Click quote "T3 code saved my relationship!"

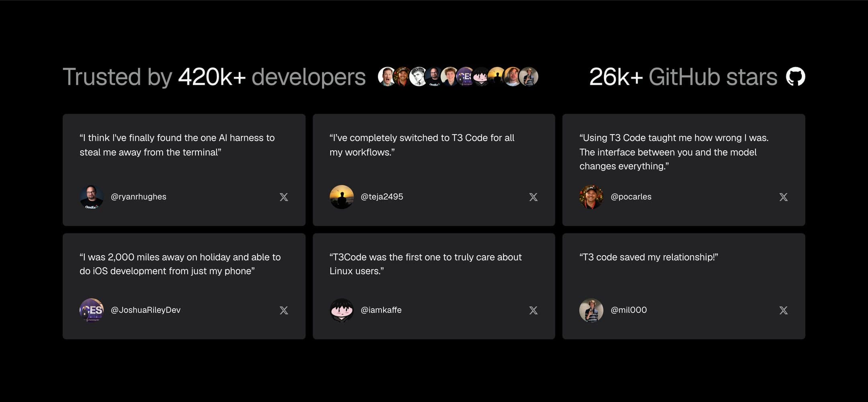tap(649, 257)
